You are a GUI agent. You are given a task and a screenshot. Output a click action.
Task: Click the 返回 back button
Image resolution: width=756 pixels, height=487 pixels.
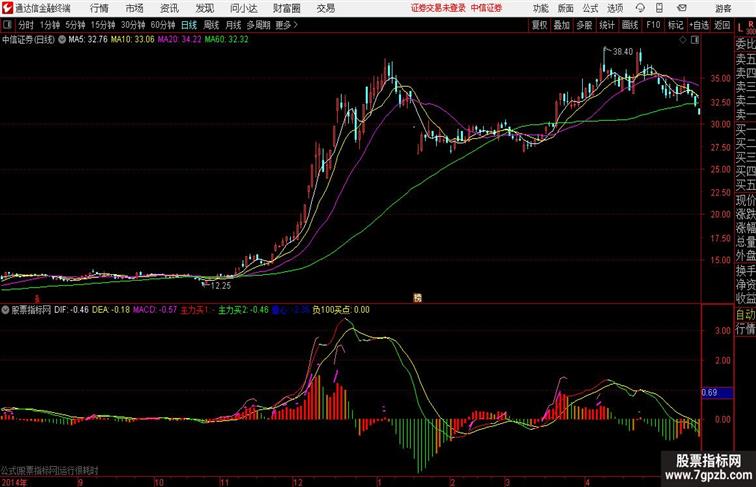pyautogui.click(x=722, y=25)
